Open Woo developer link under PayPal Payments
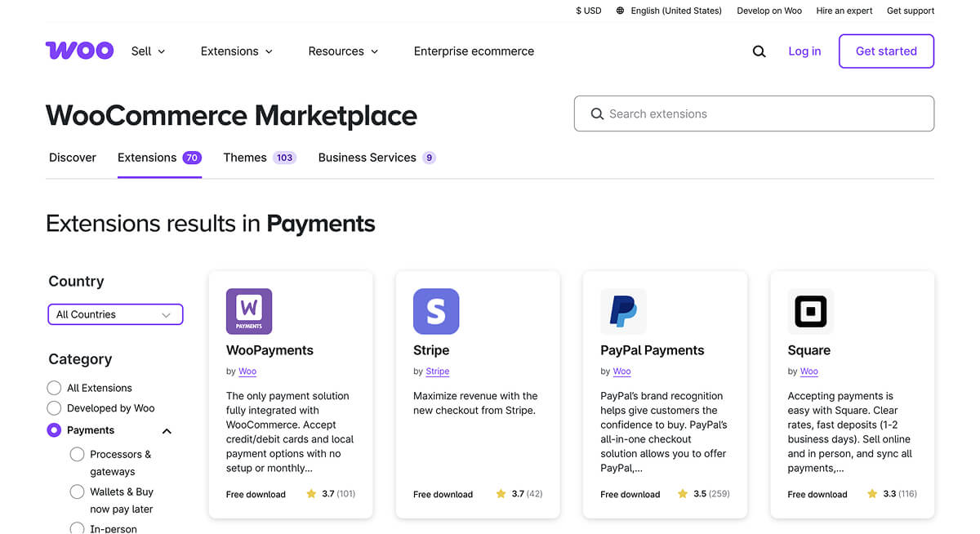The height and width of the screenshot is (534, 980). pos(621,372)
